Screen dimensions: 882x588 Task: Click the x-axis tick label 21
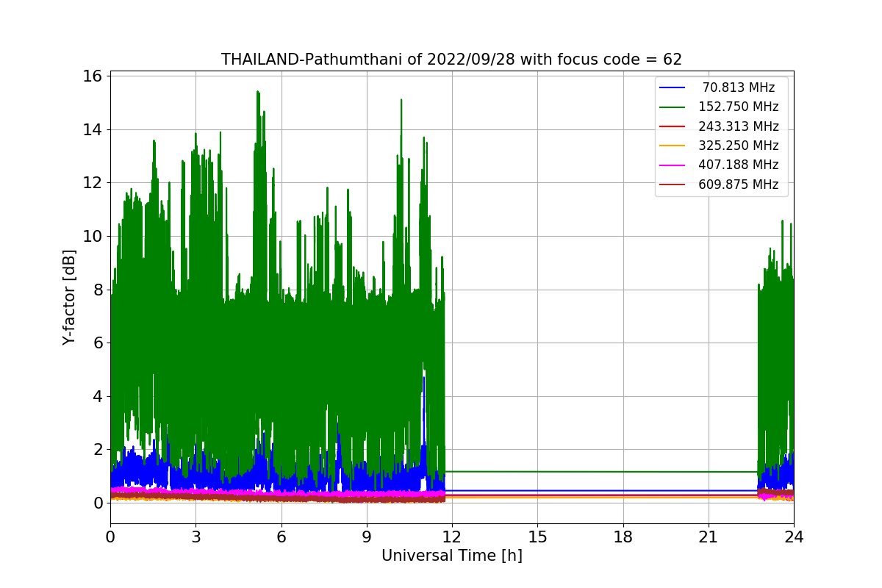pos(708,537)
